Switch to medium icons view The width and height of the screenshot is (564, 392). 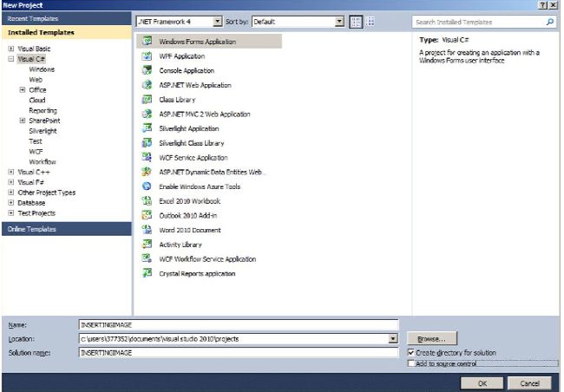(x=356, y=22)
